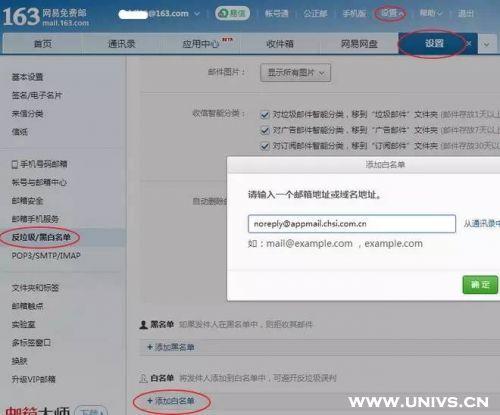Open 手机号码邮箱 settings
This screenshot has height=415, width=500.
[x=39, y=164]
